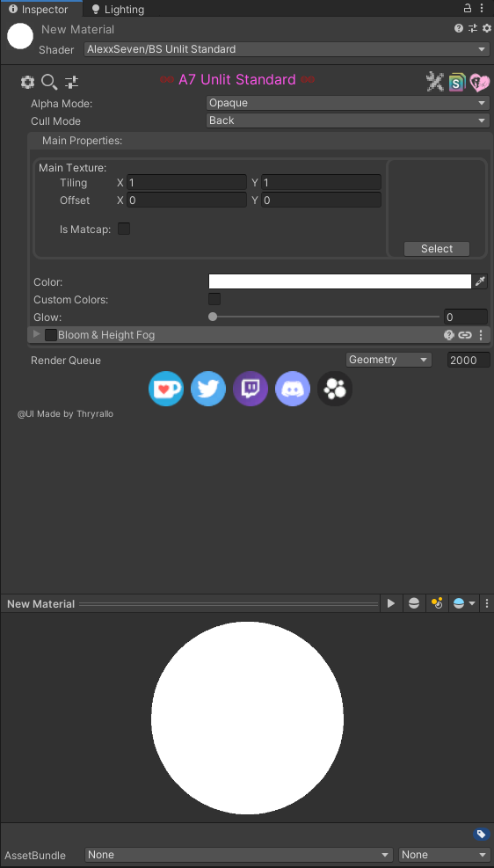Click the A7 Unlit Standard title

coord(236,80)
